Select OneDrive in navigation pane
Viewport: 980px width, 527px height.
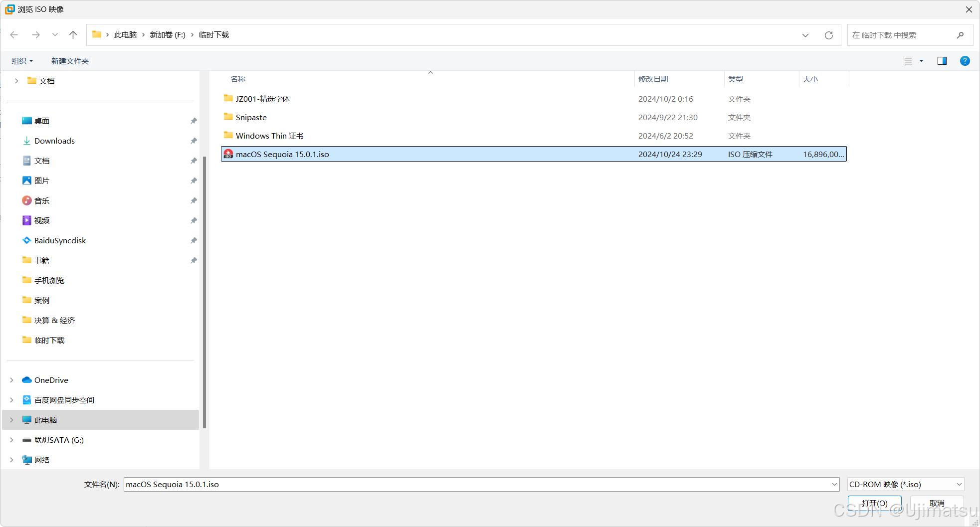(x=51, y=380)
